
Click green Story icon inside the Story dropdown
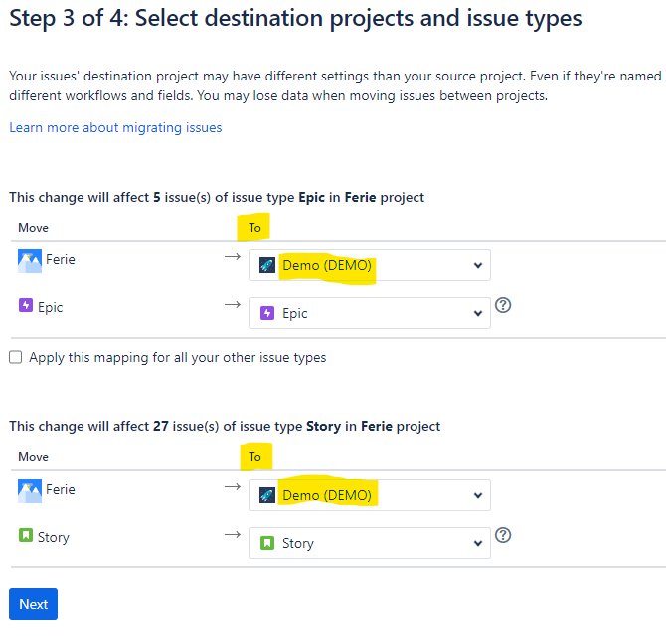[x=267, y=543]
